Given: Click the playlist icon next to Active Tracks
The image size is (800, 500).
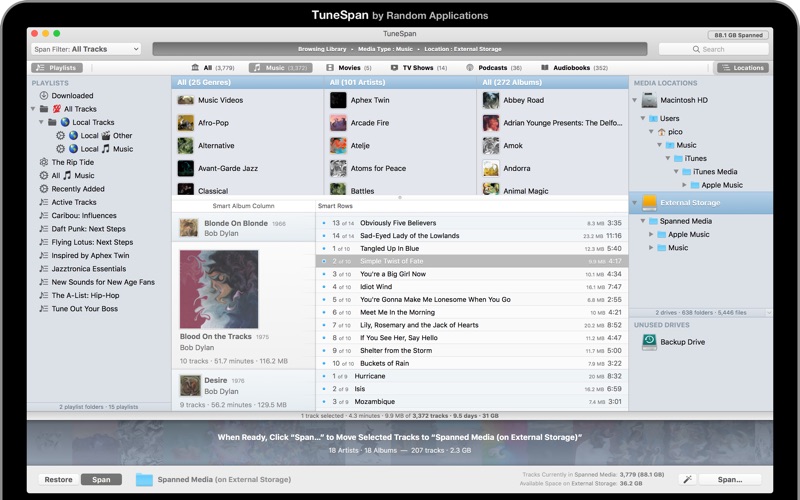Looking at the screenshot, I should click(x=44, y=202).
